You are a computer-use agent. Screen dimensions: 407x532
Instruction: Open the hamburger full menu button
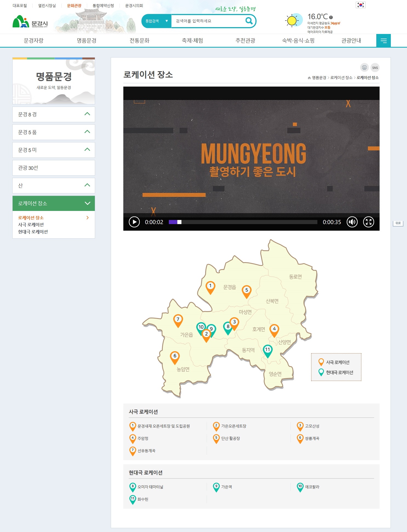point(383,41)
